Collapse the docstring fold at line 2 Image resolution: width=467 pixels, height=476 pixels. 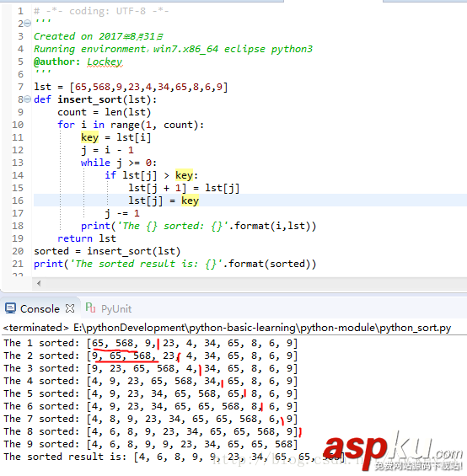pyautogui.click(x=27, y=24)
